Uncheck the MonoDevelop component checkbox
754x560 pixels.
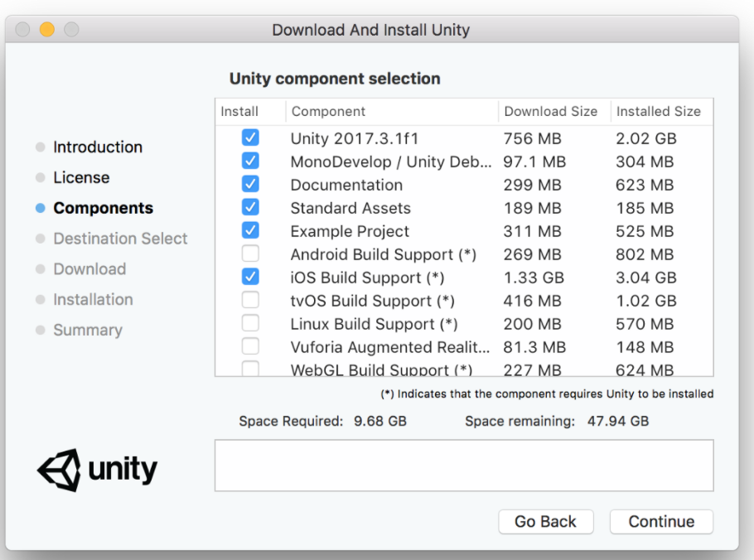[x=250, y=161]
